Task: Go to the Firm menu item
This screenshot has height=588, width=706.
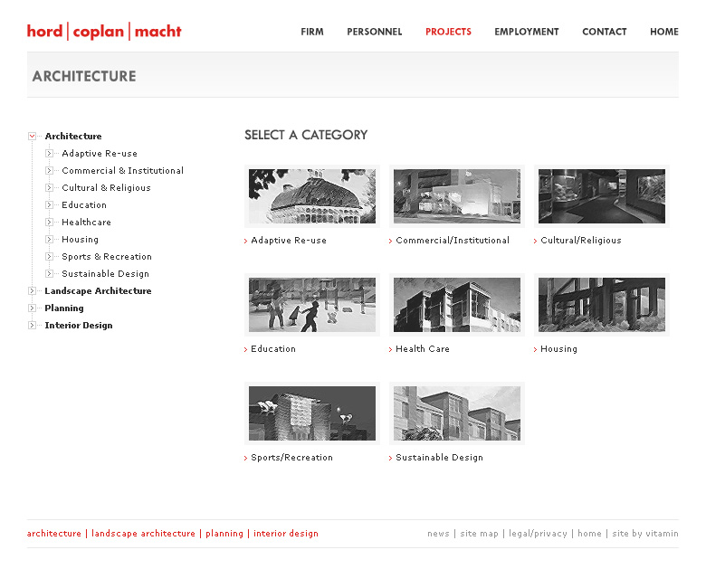Action: click(312, 32)
